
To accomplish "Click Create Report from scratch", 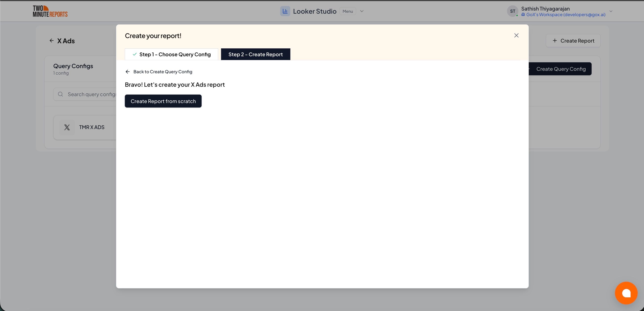I will [163, 101].
